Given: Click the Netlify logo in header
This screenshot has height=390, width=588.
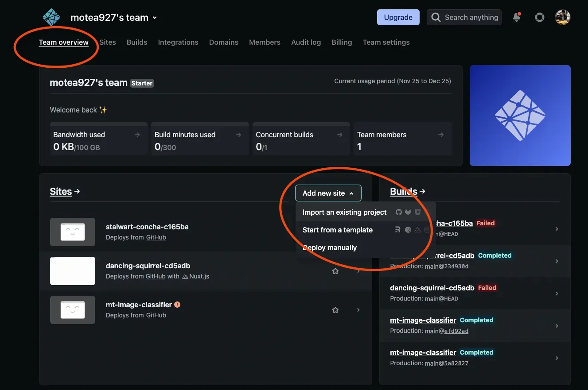Looking at the screenshot, I should [51, 18].
